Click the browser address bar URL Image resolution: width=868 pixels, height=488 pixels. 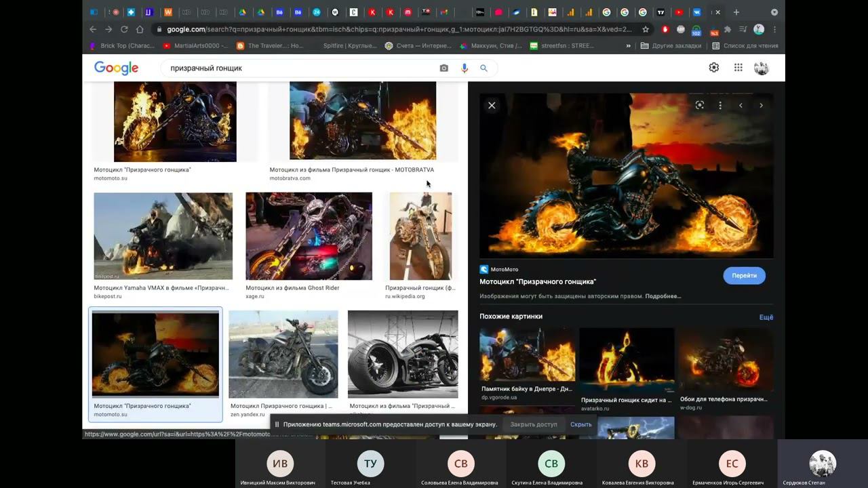coord(399,29)
